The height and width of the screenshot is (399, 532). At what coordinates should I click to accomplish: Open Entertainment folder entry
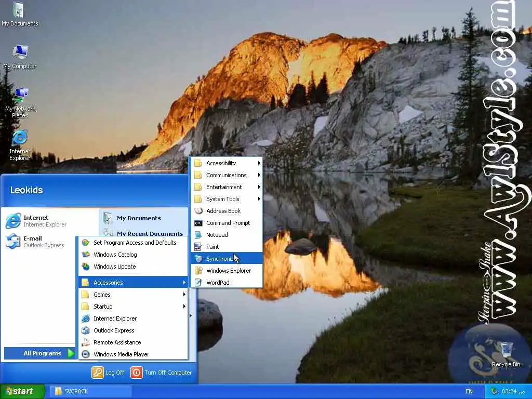tap(227, 187)
